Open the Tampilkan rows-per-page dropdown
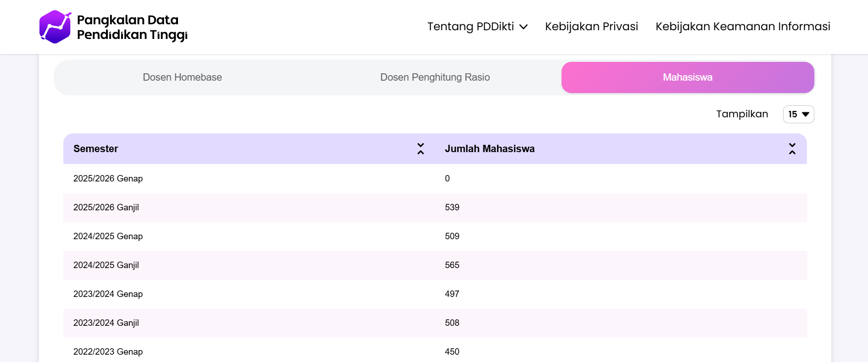The image size is (868, 362). pyautogui.click(x=798, y=114)
